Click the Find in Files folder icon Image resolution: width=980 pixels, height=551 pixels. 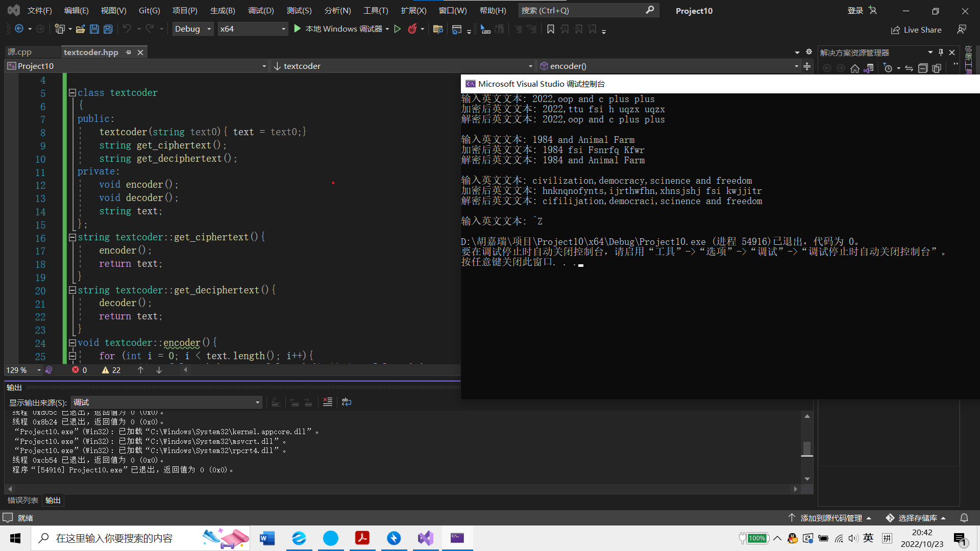[437, 29]
